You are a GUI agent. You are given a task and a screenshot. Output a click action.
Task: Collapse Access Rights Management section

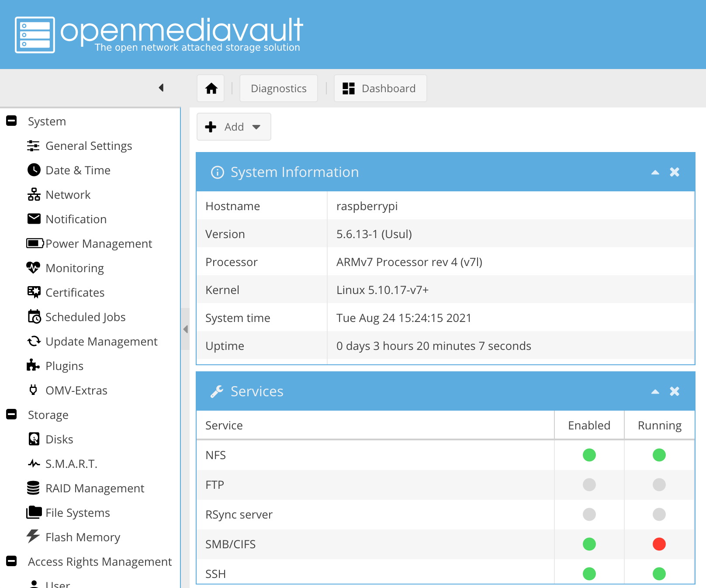pyautogui.click(x=11, y=561)
